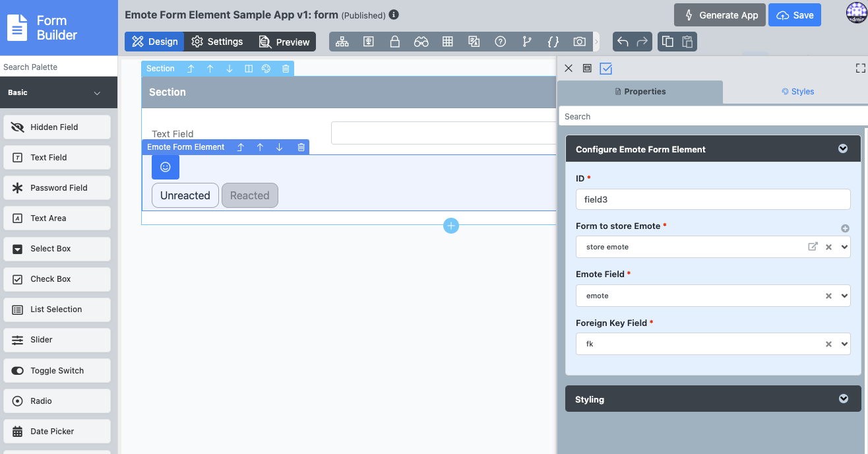Click the Save button

(795, 15)
